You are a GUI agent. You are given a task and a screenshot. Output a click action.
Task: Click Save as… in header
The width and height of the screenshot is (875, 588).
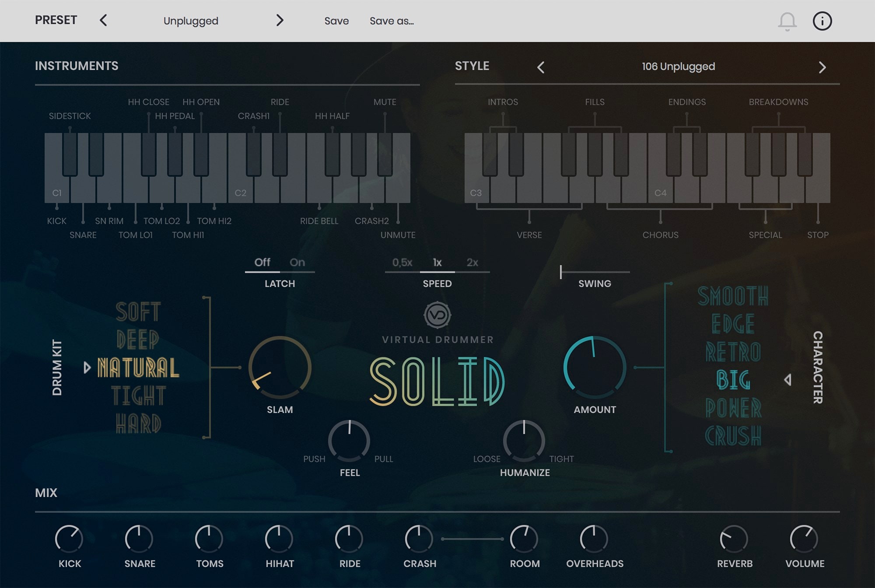pos(392,21)
